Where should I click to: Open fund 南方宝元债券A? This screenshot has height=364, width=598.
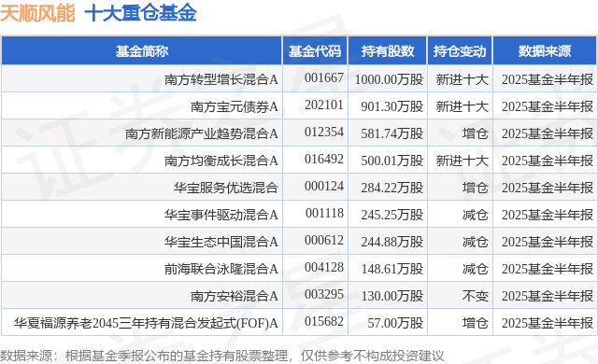tap(235, 106)
